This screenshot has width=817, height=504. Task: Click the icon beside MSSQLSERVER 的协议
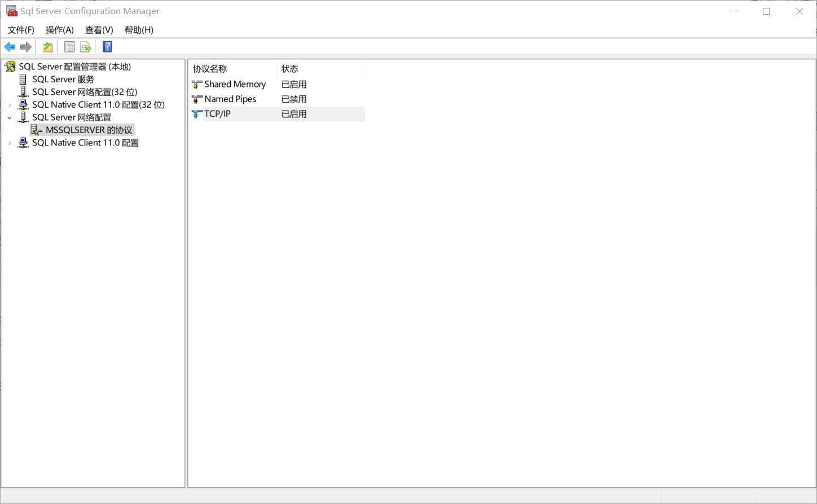pos(36,130)
